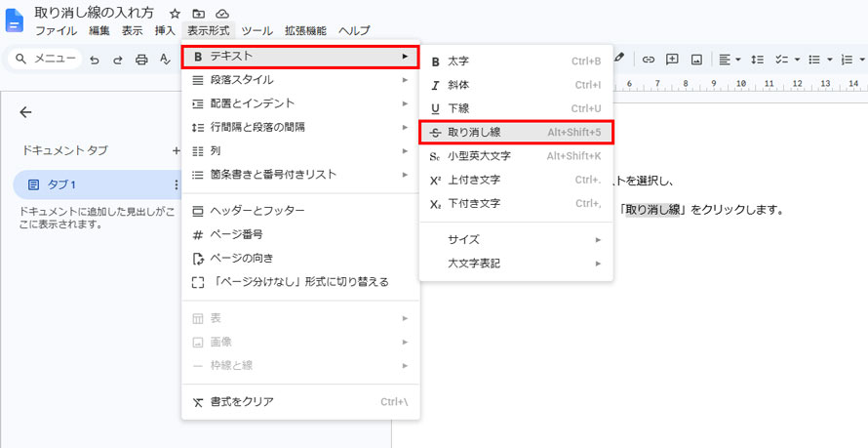Click the checklist icon

coord(781,60)
